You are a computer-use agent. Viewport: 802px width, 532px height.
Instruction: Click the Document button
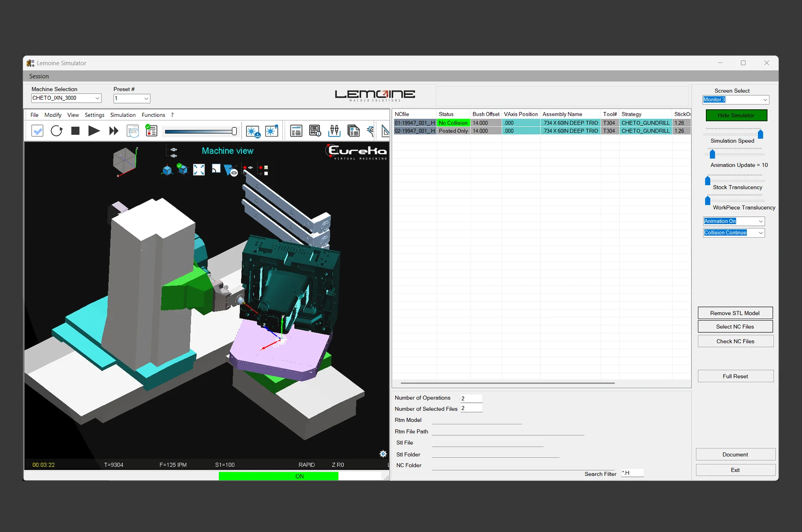pyautogui.click(x=735, y=455)
